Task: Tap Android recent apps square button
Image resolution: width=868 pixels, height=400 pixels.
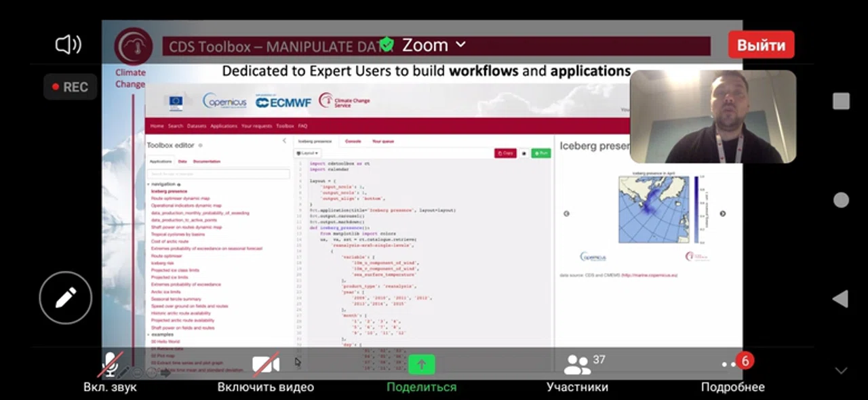Action: pyautogui.click(x=841, y=102)
